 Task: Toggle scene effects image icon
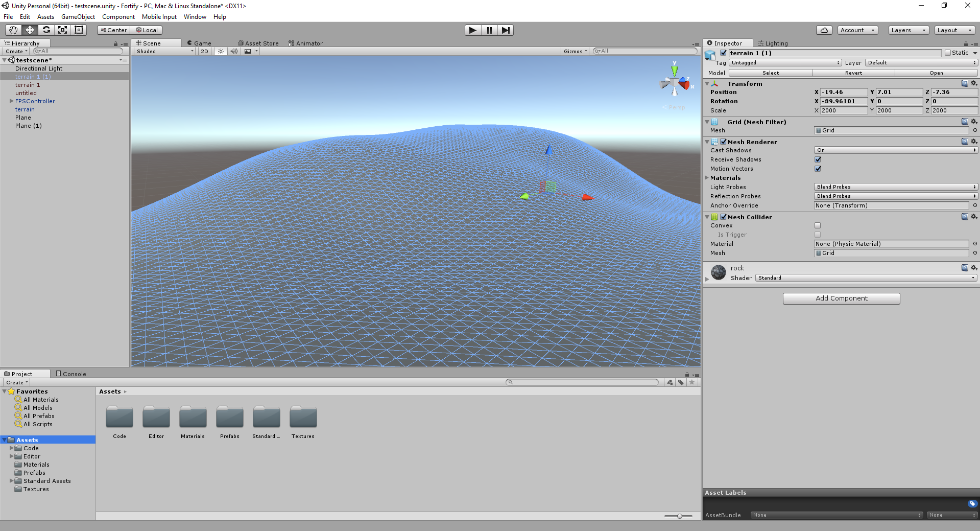point(248,51)
